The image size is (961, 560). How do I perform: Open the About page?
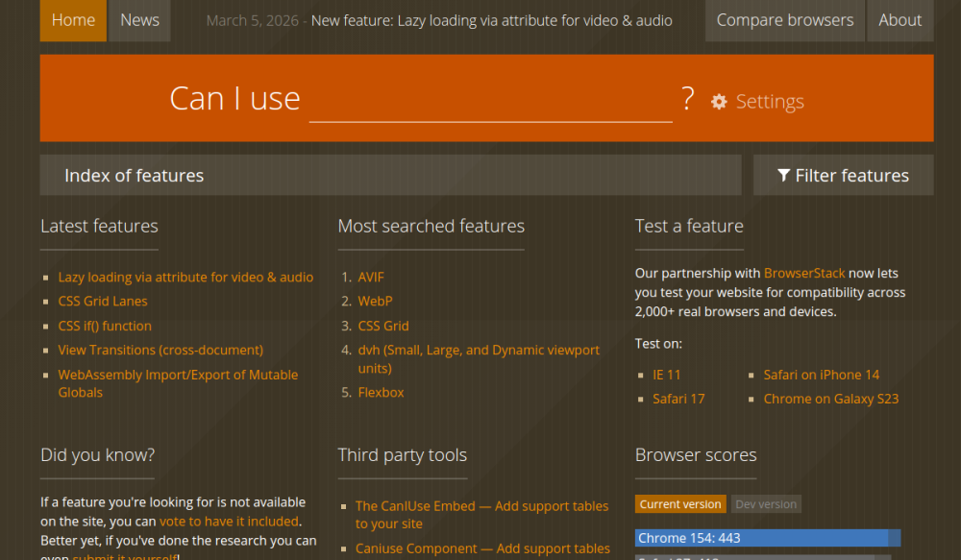click(x=900, y=20)
